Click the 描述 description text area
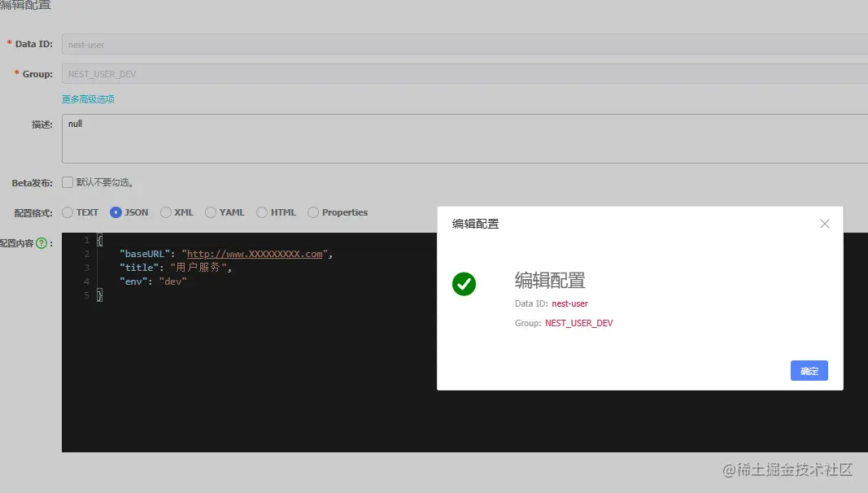 click(x=244, y=138)
